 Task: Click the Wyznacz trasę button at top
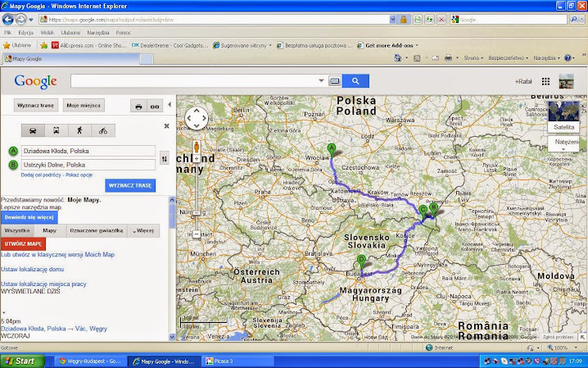click(x=36, y=106)
